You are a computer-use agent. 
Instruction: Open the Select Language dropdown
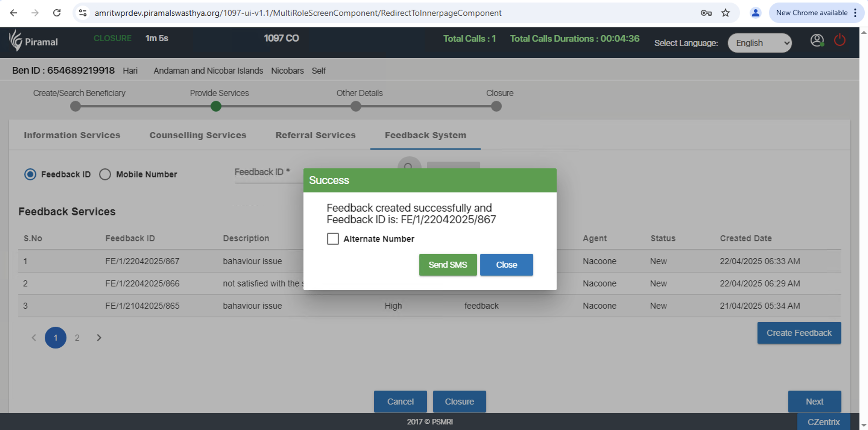coord(759,43)
